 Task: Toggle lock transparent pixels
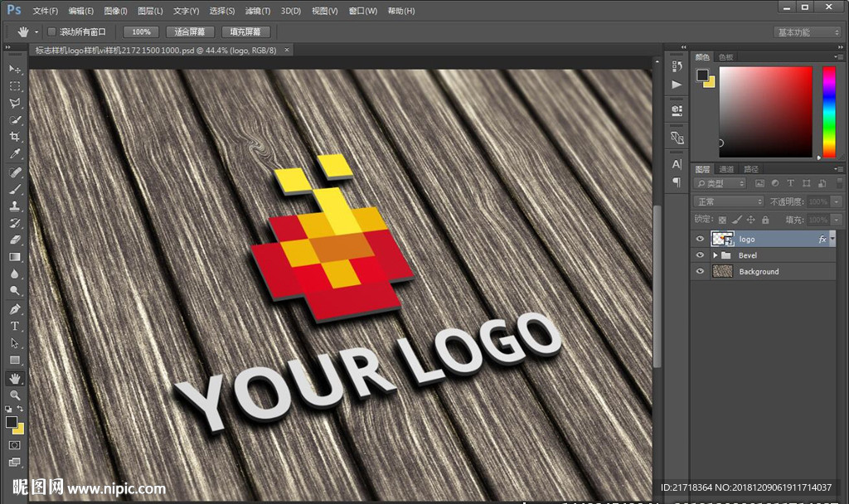722,220
